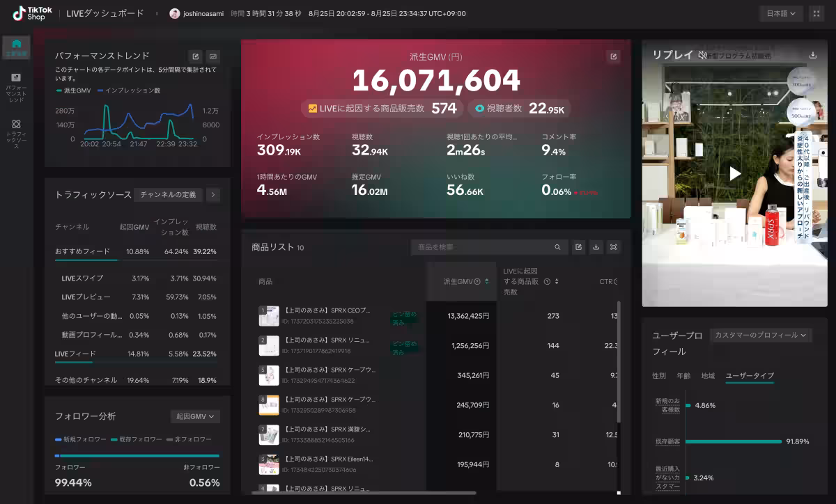Click the LIVEに起因する商品販売数 badge icon
Screen dimensions: 836x504
[x=313, y=109]
